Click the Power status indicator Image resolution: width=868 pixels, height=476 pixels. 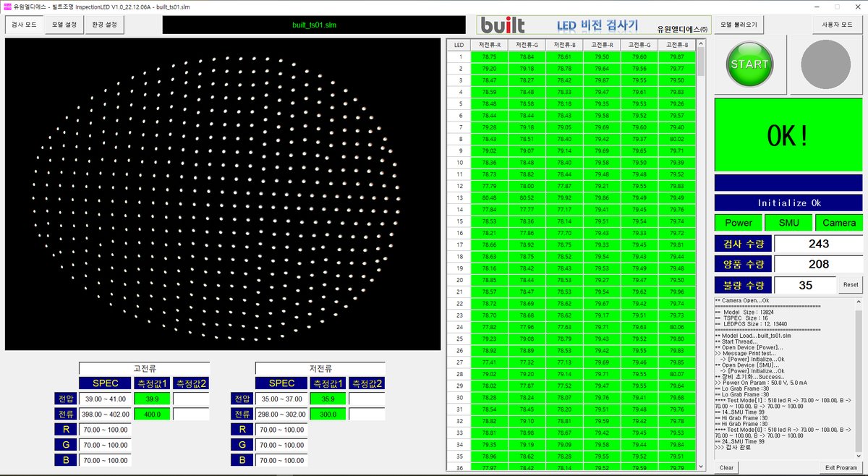pyautogui.click(x=739, y=223)
